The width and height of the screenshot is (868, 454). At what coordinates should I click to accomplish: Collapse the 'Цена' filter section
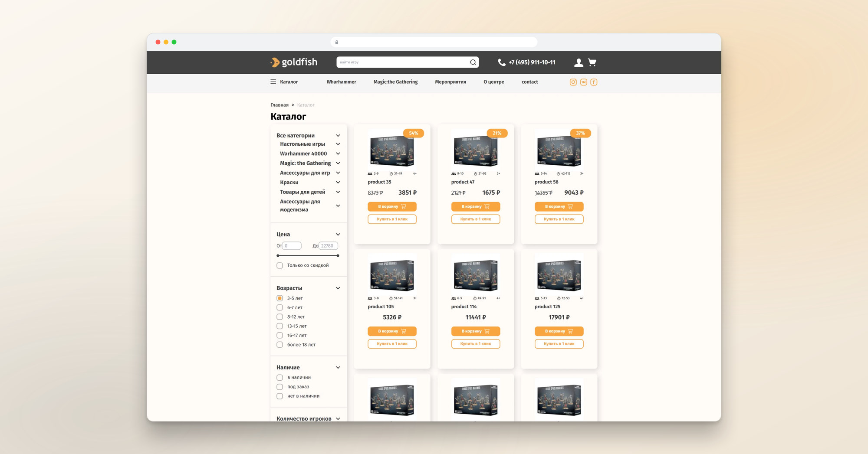[x=338, y=235]
